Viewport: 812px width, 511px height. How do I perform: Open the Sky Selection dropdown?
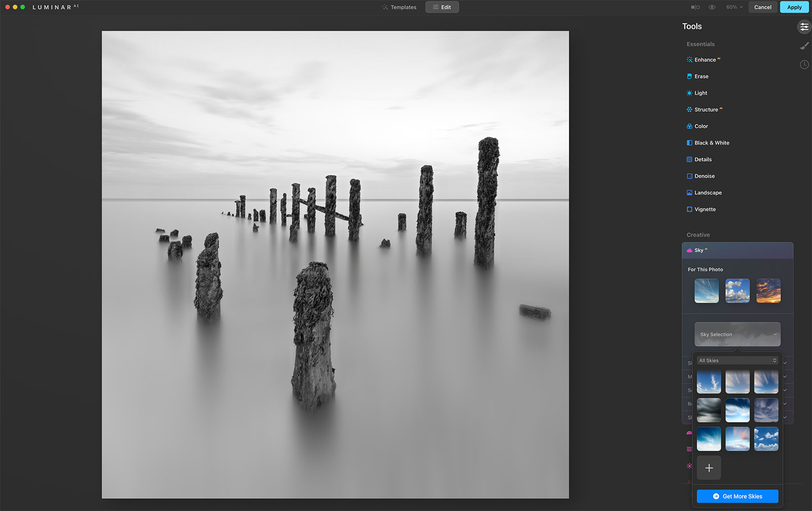tap(737, 334)
